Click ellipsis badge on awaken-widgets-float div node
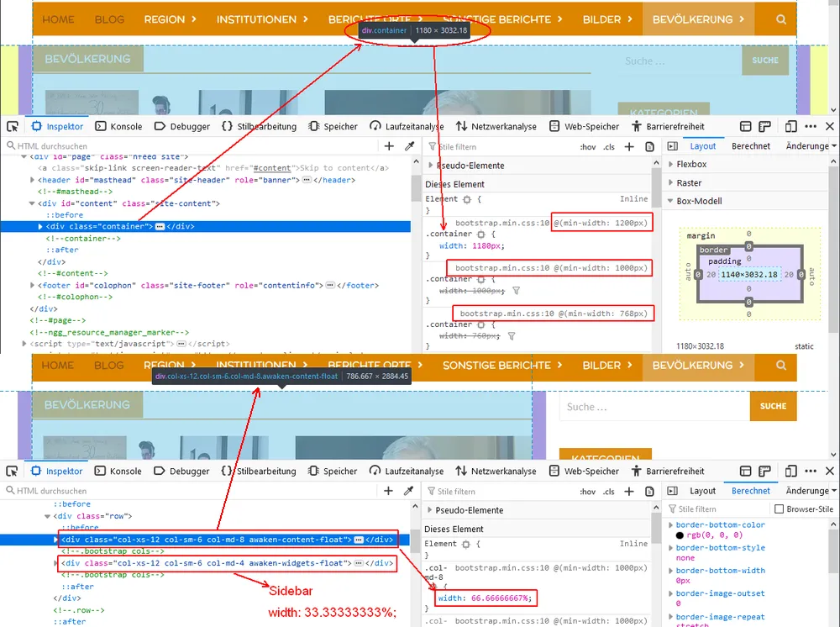This screenshot has height=627, width=840. 359,562
